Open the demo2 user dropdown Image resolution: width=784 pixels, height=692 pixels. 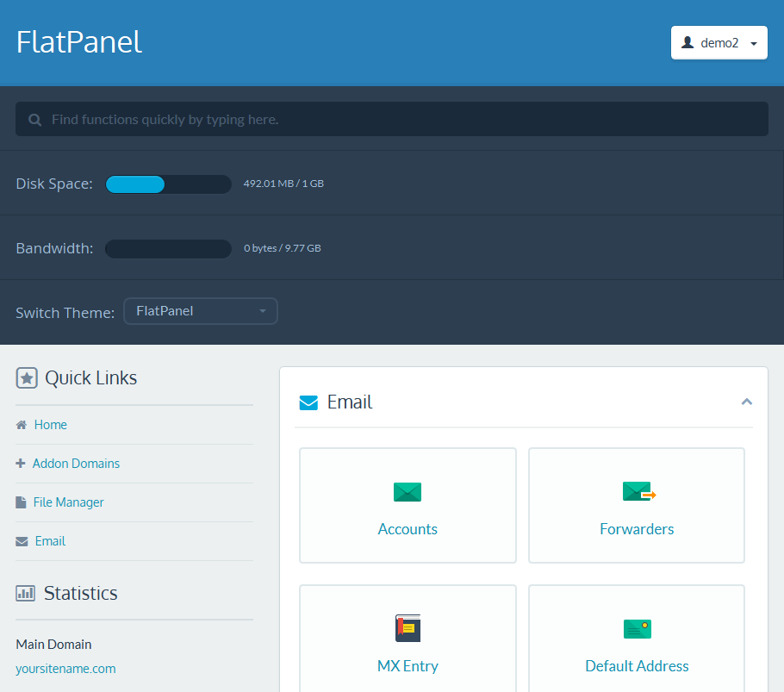click(x=719, y=42)
